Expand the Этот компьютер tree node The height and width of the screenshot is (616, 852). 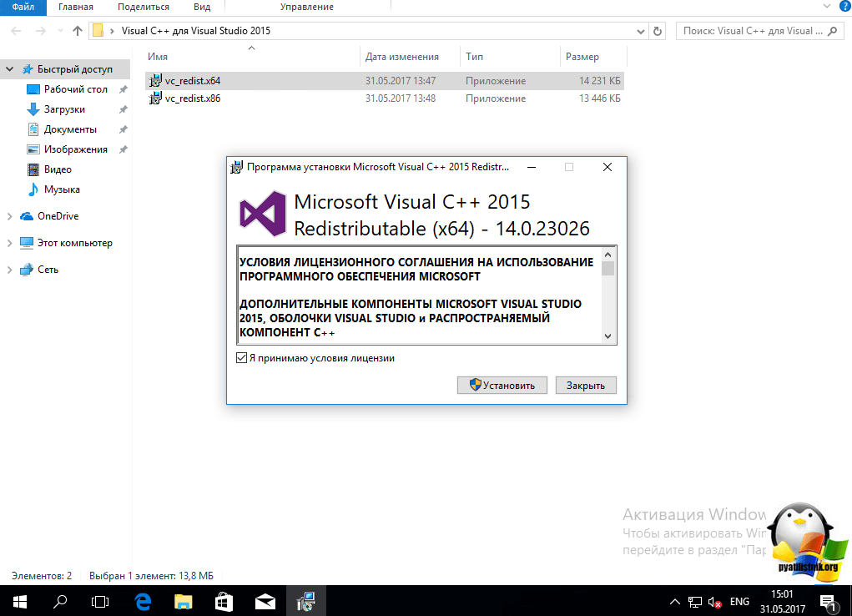pyautogui.click(x=10, y=243)
